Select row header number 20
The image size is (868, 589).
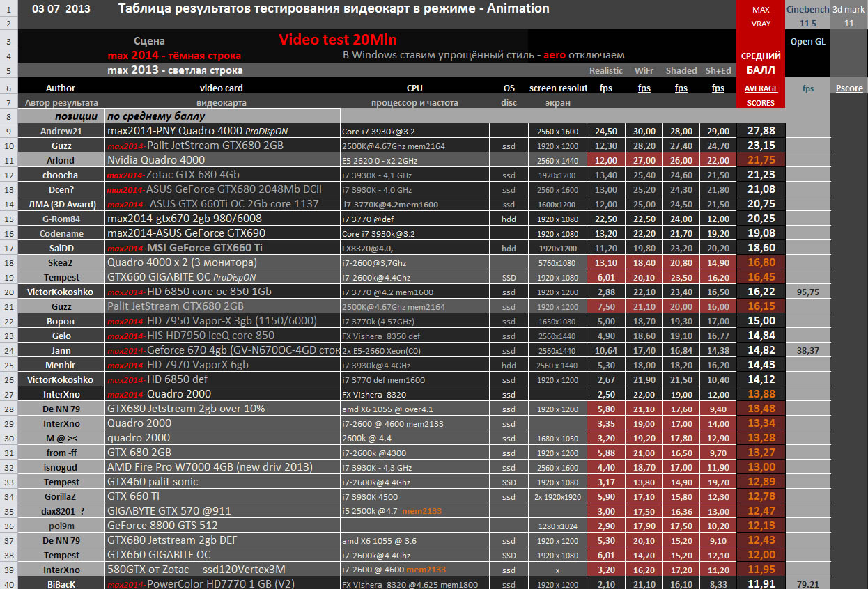(8, 292)
